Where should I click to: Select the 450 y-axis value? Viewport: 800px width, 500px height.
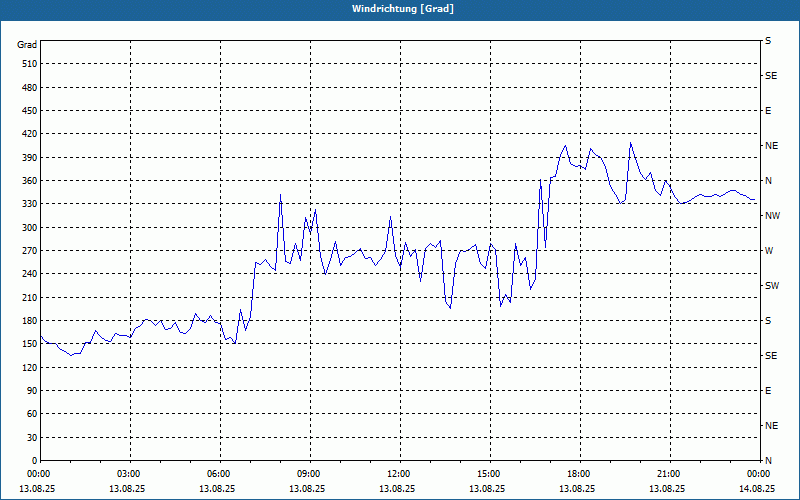tap(30, 111)
